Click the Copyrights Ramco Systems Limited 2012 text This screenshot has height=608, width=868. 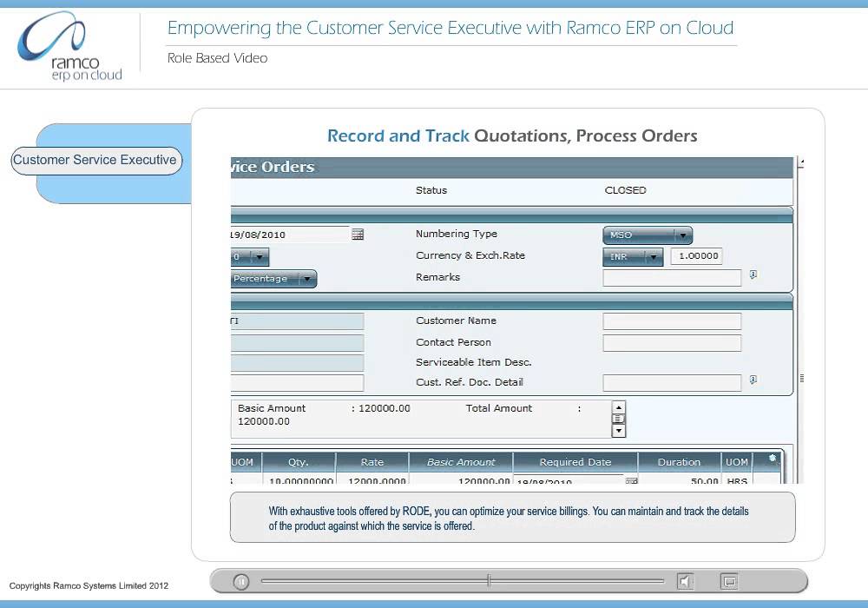click(x=89, y=585)
